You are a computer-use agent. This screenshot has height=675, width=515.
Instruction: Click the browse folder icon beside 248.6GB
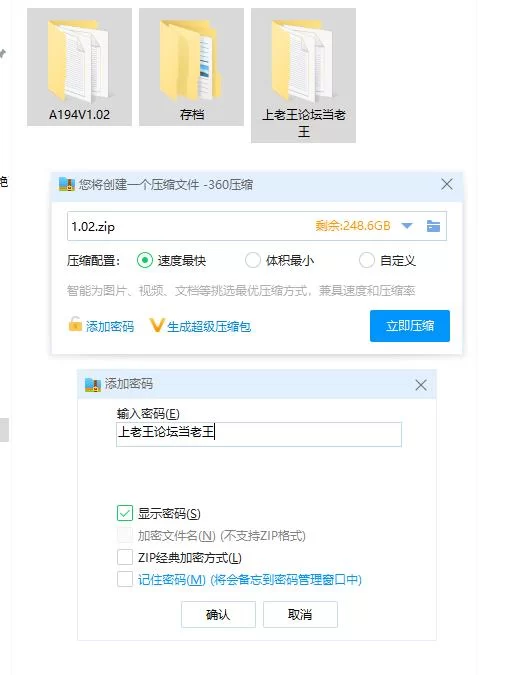(x=433, y=226)
